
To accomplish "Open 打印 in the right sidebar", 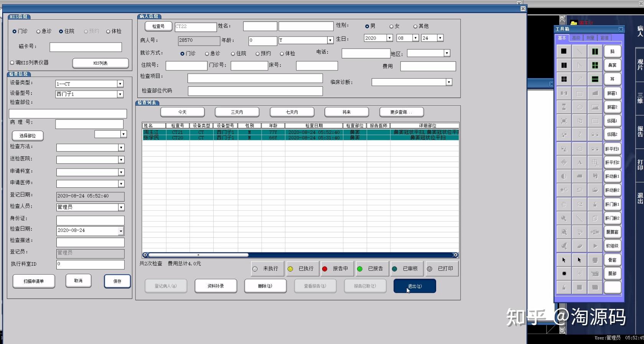I will (640, 165).
